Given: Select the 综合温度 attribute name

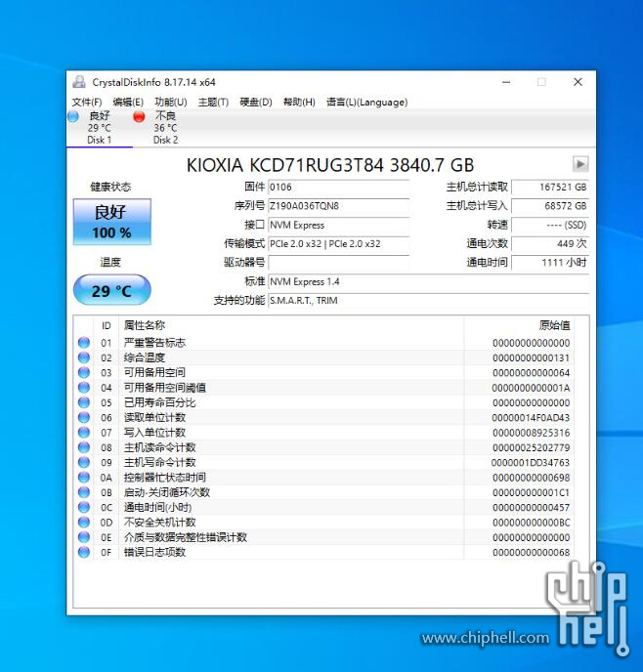Looking at the screenshot, I should point(145,357).
